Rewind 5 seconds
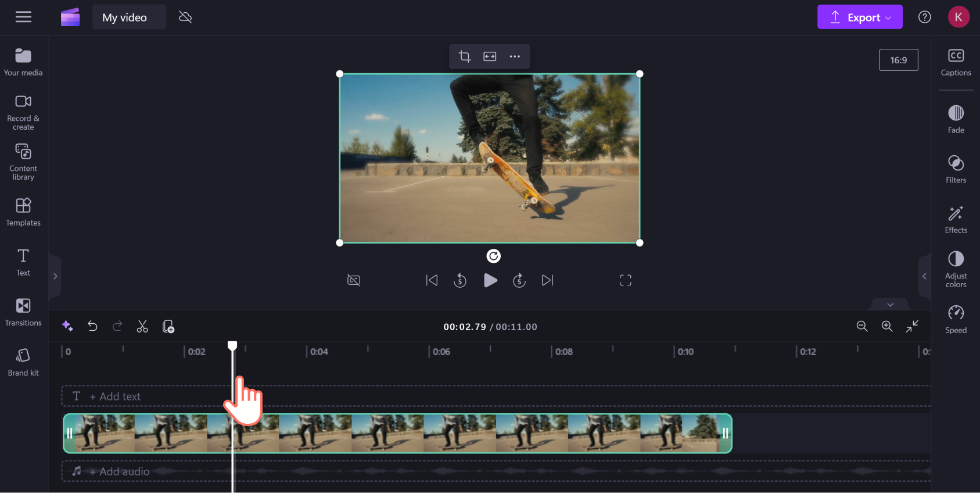980x493 pixels. click(460, 280)
